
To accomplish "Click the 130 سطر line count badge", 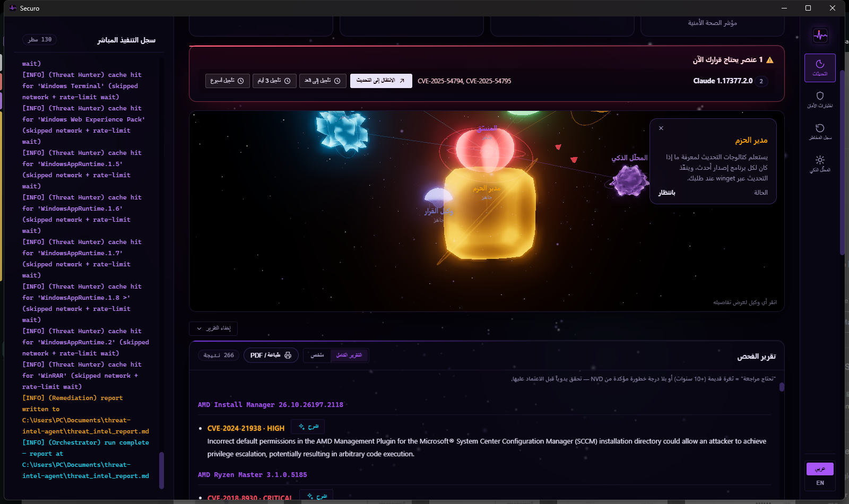I will point(40,40).
